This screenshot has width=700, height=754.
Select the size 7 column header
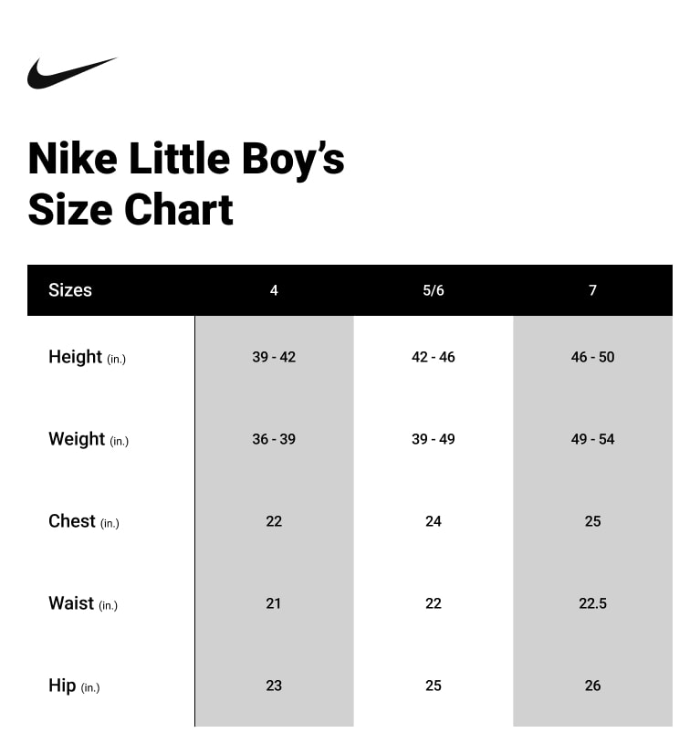pos(592,290)
